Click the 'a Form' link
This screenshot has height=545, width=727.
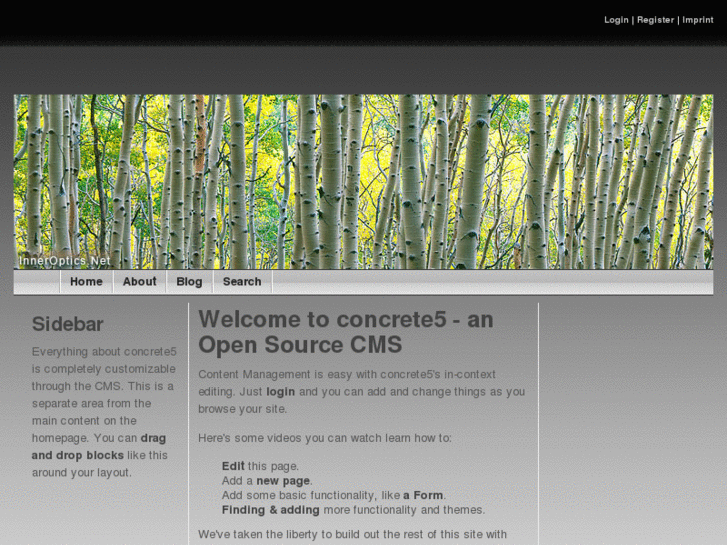click(x=423, y=495)
